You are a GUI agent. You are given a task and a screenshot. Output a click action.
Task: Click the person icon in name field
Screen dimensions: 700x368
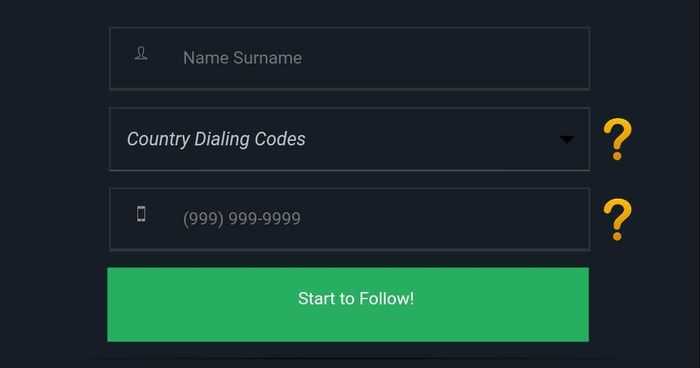141,54
